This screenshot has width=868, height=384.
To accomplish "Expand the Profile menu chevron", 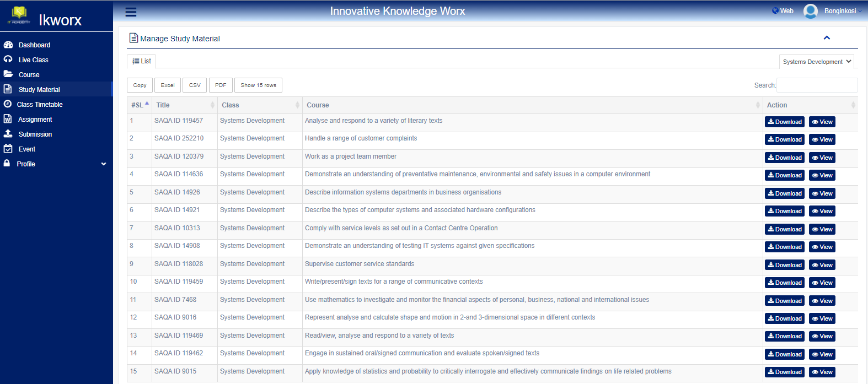I will pyautogui.click(x=104, y=164).
